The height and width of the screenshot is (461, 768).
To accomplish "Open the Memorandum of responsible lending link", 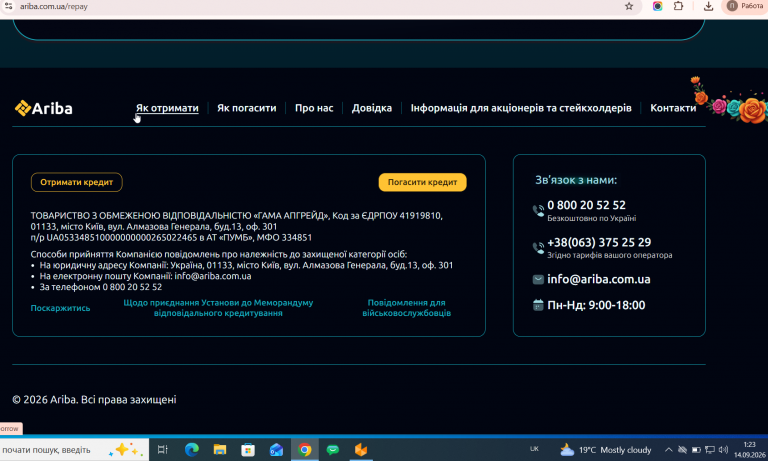I will click(218, 308).
